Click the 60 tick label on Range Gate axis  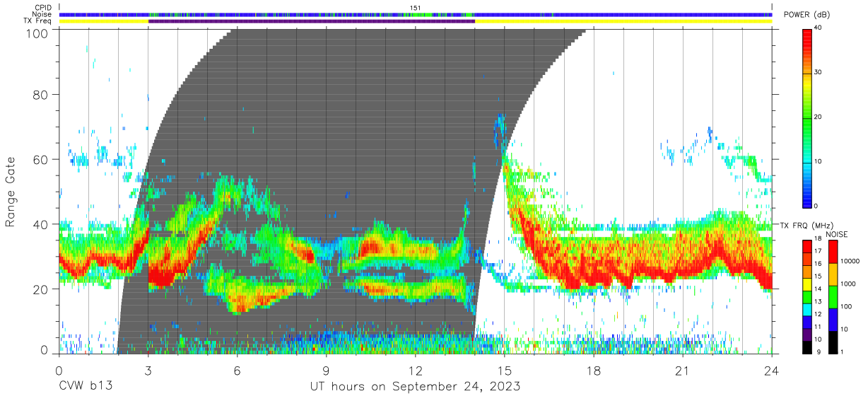[x=41, y=159]
